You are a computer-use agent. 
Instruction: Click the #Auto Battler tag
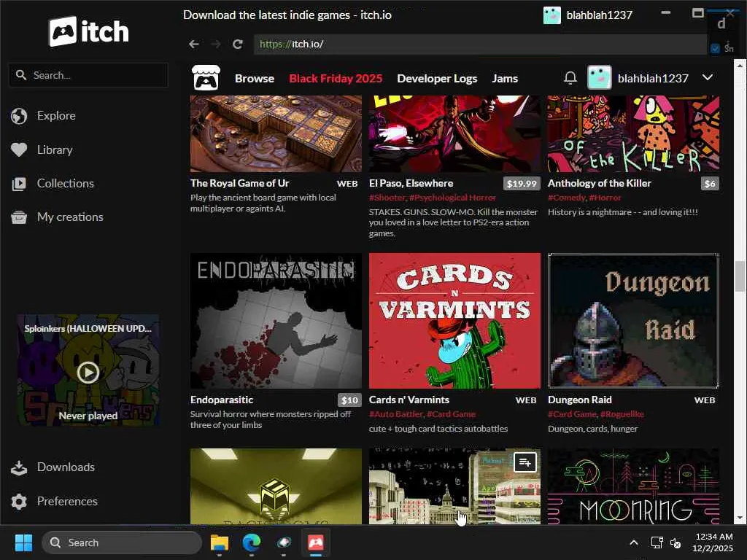click(396, 414)
